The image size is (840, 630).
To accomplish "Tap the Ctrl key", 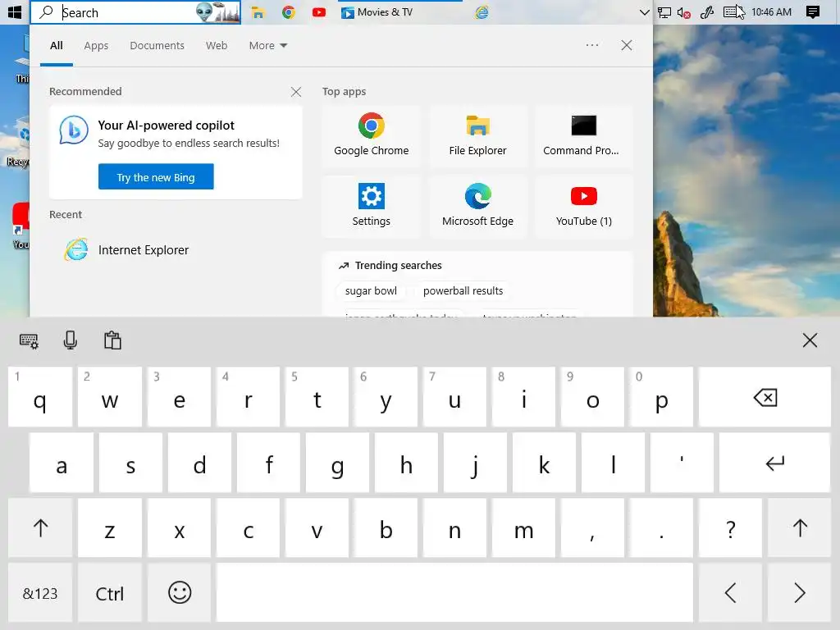I will point(110,593).
